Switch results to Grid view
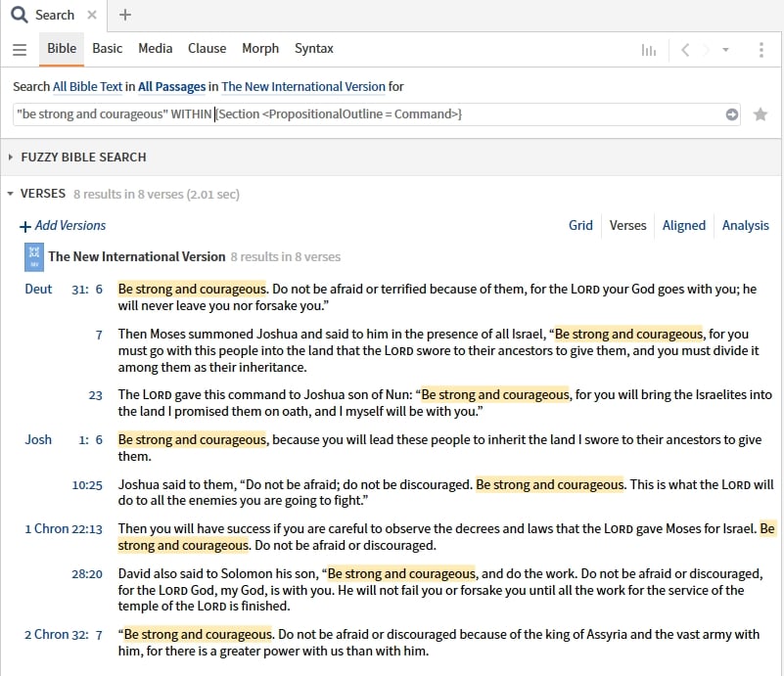The height and width of the screenshot is (676, 784). click(x=580, y=226)
